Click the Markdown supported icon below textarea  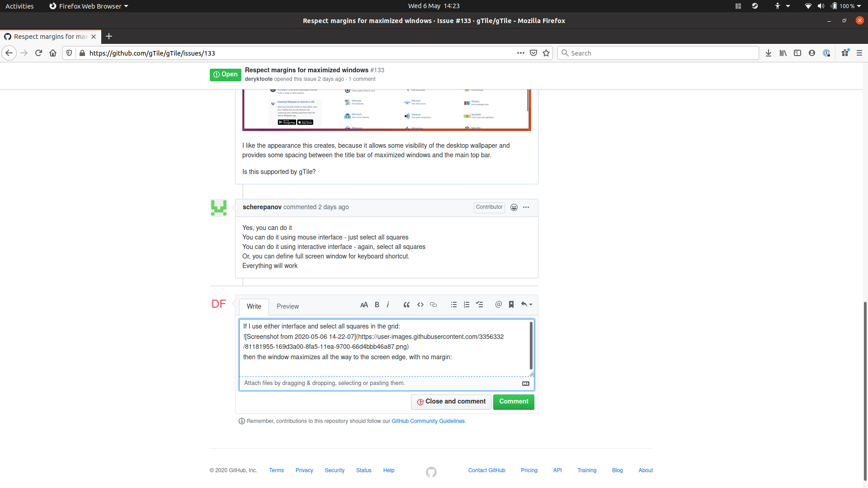tap(526, 384)
